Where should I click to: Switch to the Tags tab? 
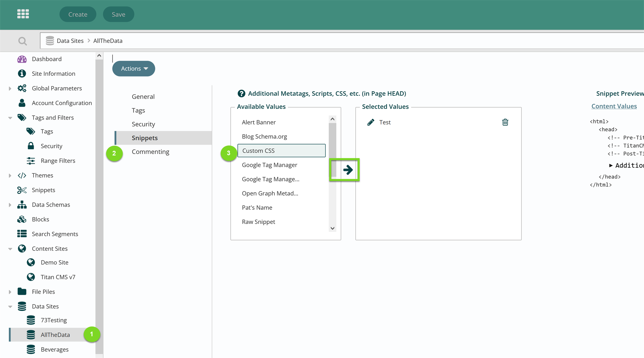pos(138,110)
